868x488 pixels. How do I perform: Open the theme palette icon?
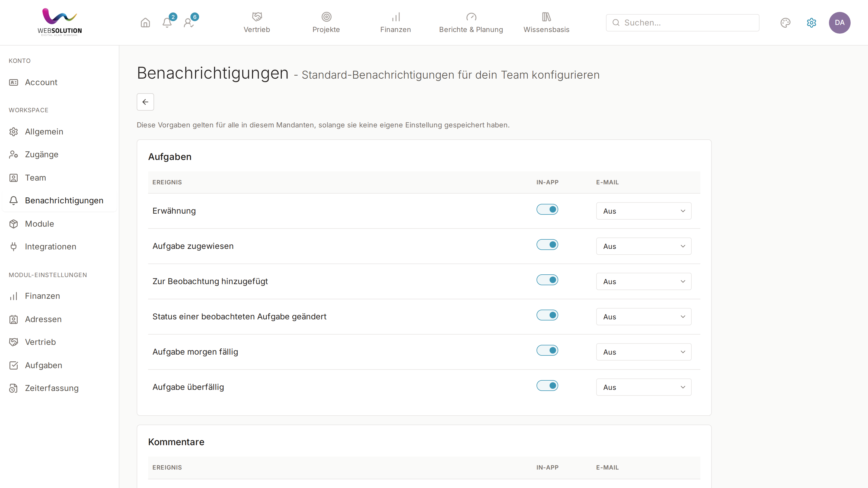point(786,23)
